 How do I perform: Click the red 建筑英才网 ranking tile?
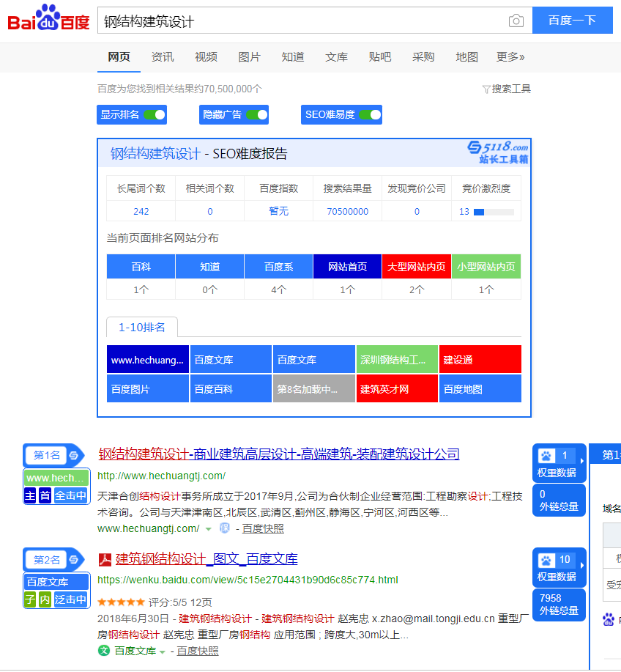point(397,388)
